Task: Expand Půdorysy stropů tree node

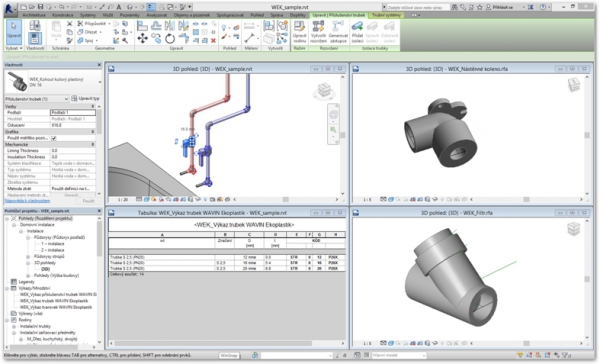Action: (28, 256)
